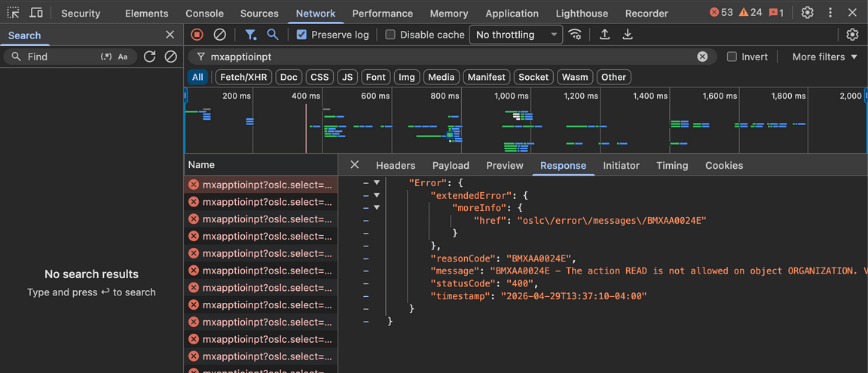
Task: Click the export HAR download icon
Action: (627, 35)
